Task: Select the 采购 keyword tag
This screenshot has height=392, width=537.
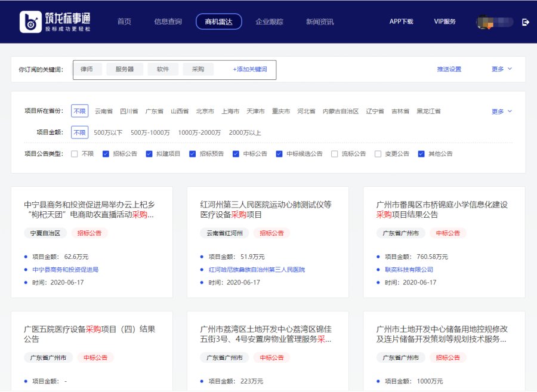Action: coord(197,69)
